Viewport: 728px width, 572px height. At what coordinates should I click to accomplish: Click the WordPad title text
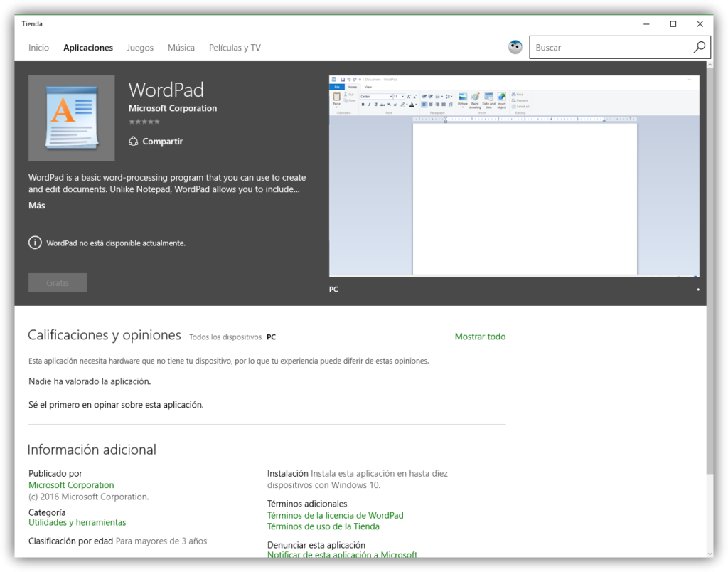pos(166,90)
